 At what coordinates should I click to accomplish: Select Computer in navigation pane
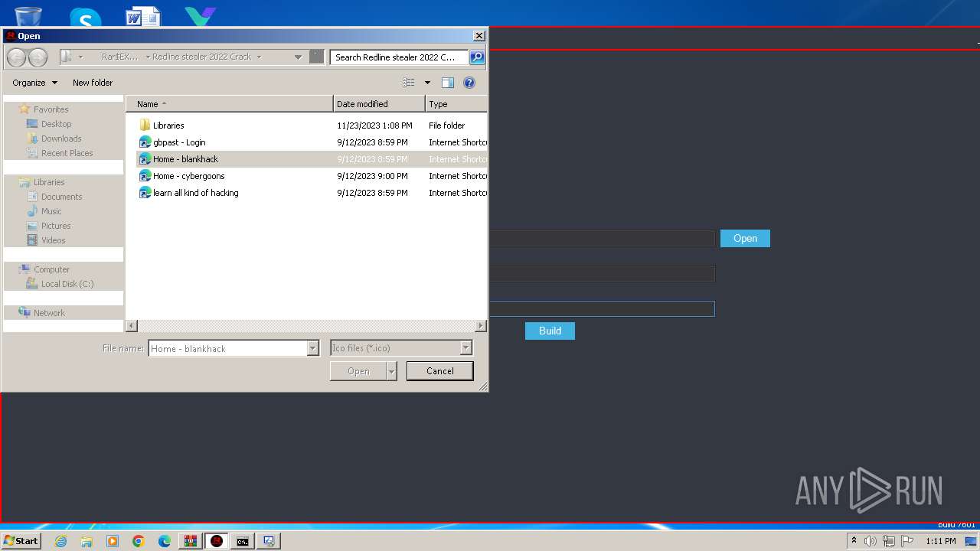click(x=51, y=269)
